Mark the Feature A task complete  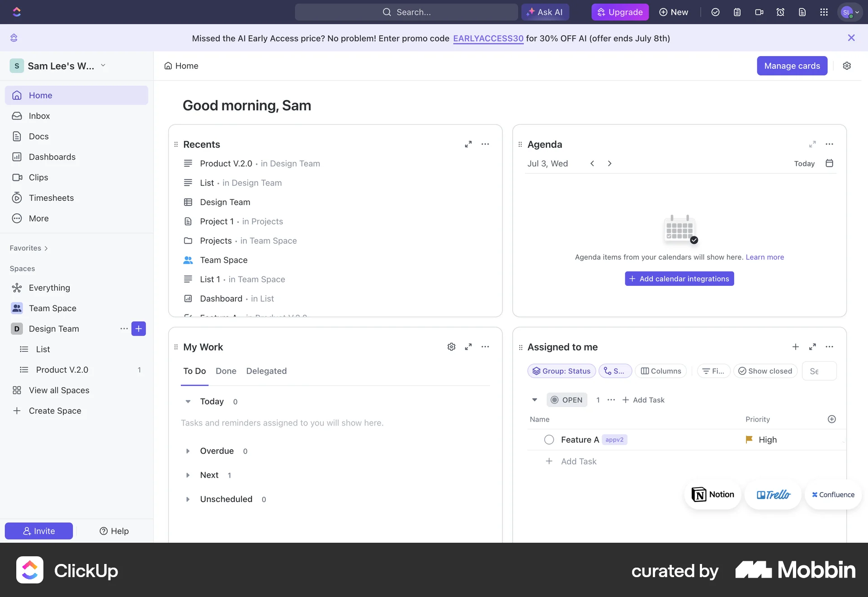click(549, 439)
